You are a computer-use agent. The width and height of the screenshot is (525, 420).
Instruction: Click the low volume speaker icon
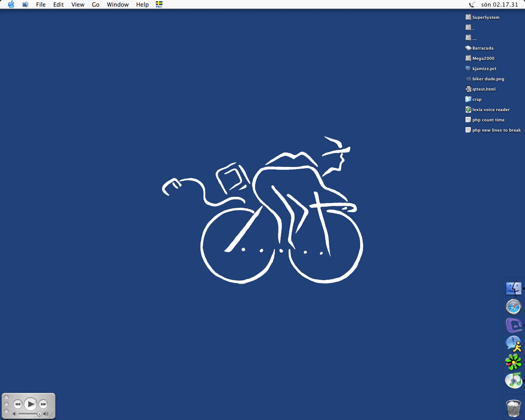pyautogui.click(x=14, y=414)
